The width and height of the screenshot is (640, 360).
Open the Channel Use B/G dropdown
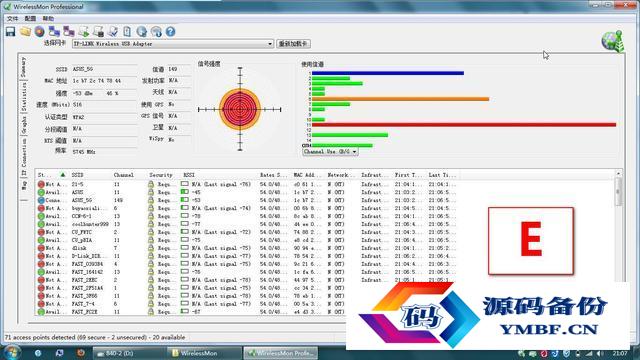click(330, 151)
